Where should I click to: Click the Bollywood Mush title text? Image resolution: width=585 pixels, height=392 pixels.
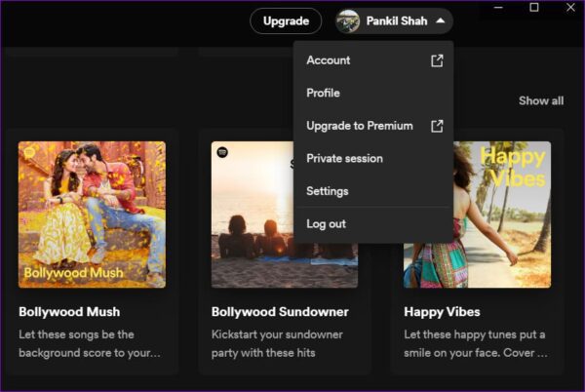[x=69, y=312]
